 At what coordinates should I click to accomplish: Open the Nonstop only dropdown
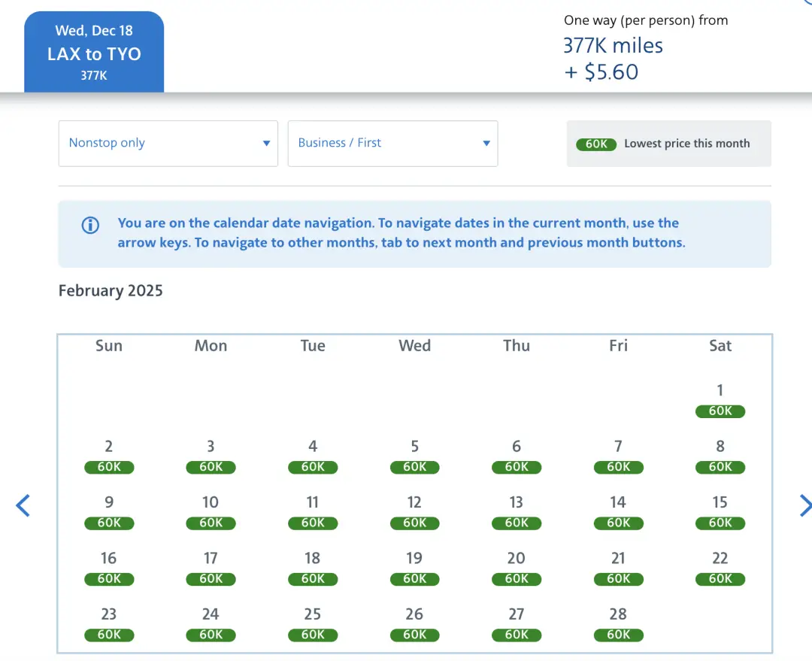pyautogui.click(x=168, y=144)
